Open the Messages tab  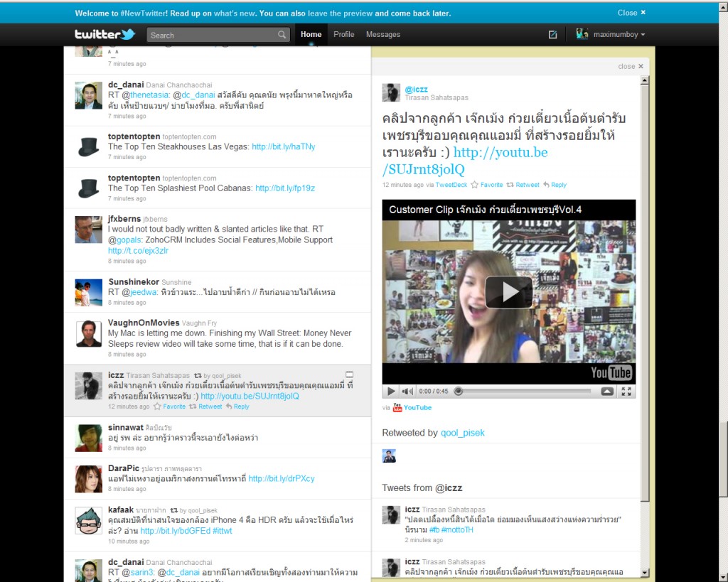(382, 34)
